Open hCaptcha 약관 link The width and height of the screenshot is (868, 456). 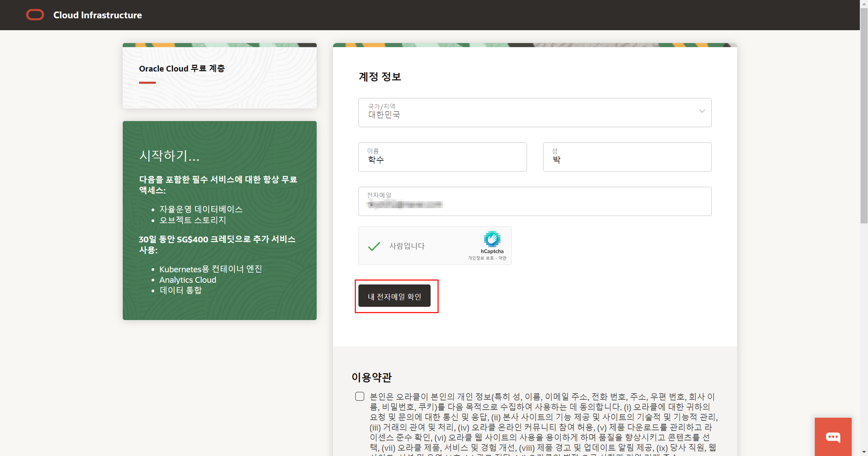coord(502,258)
